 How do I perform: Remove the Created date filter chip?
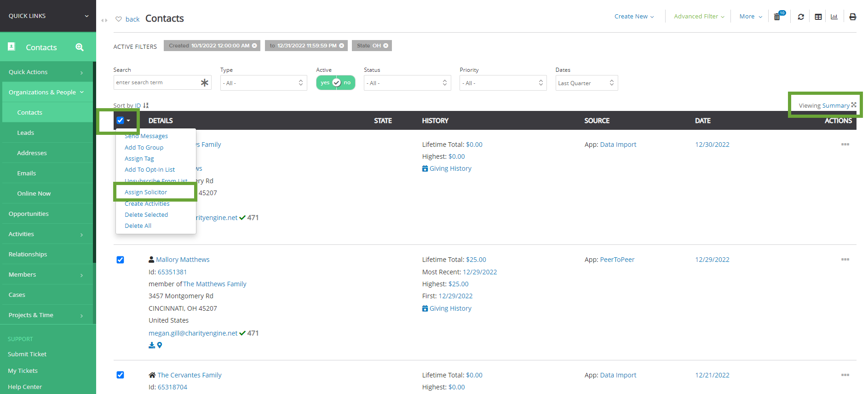coord(254,46)
